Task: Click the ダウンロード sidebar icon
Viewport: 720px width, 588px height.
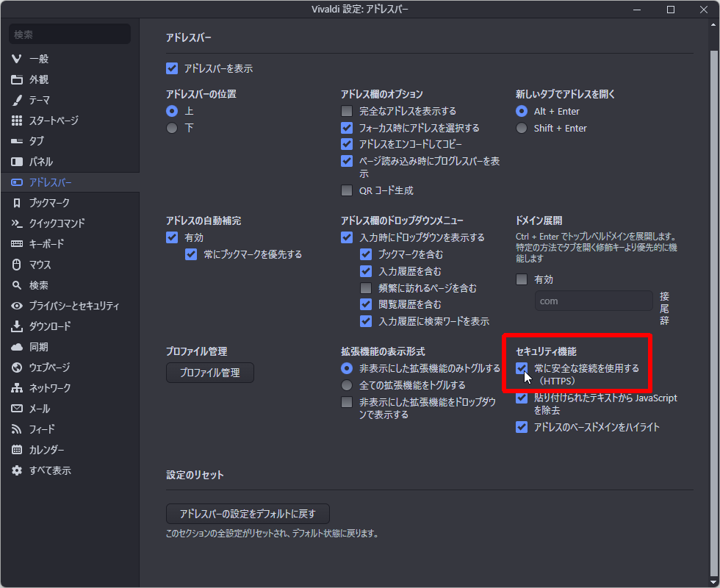Action: [46, 326]
